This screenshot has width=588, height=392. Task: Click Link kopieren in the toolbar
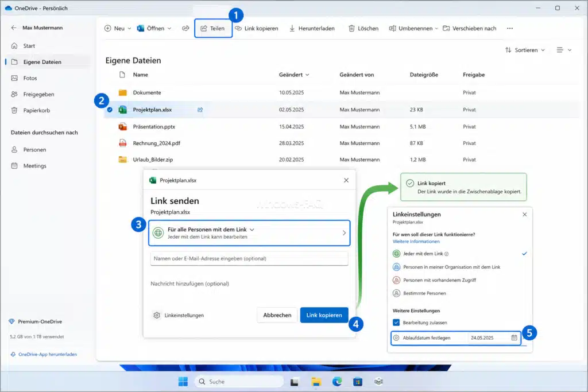pos(257,29)
